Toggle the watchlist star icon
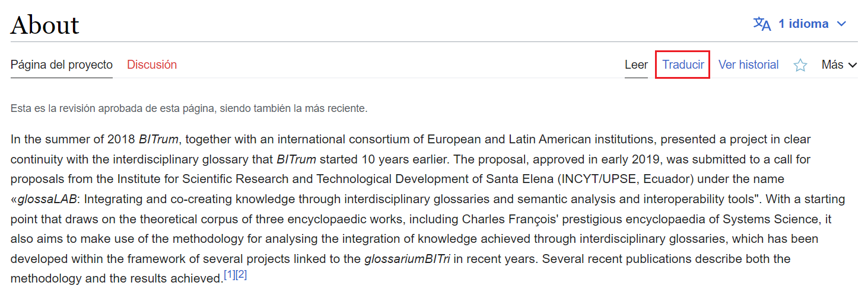The width and height of the screenshot is (868, 292). 800,65
